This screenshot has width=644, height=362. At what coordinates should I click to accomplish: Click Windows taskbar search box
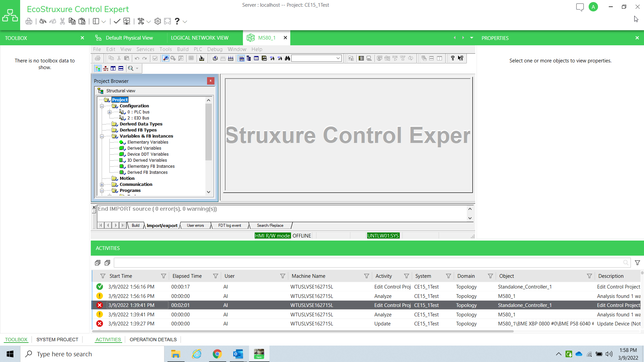[x=92, y=354]
